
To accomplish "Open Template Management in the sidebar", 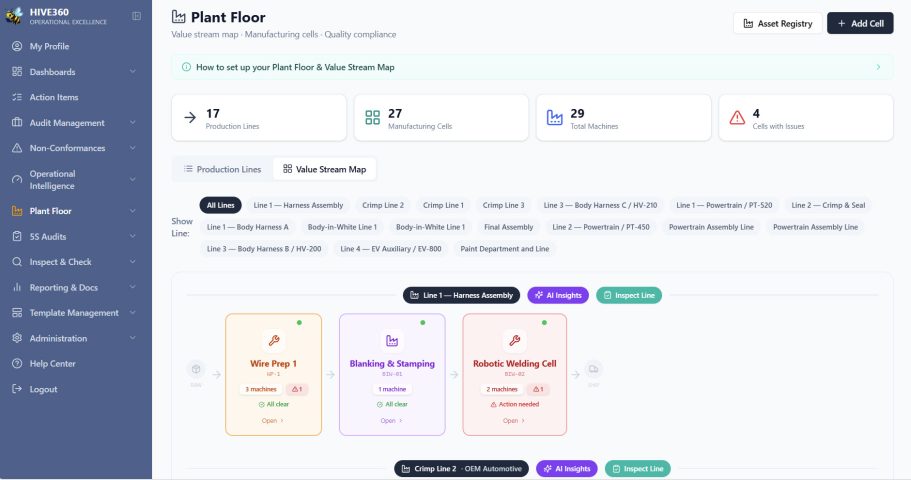I will tap(74, 313).
